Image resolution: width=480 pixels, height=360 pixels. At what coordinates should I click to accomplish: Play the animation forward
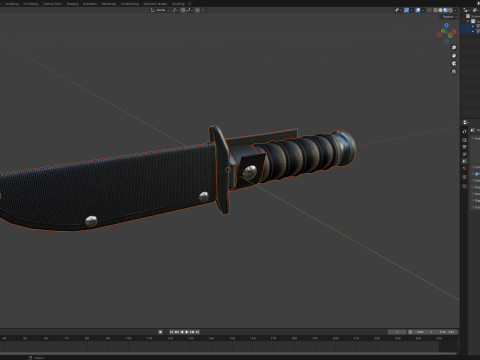187,332
